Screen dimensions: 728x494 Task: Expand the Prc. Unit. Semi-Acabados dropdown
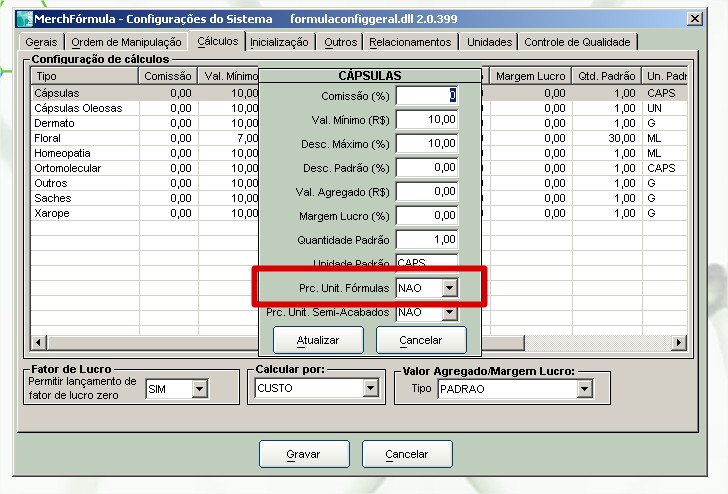pyautogui.click(x=449, y=313)
